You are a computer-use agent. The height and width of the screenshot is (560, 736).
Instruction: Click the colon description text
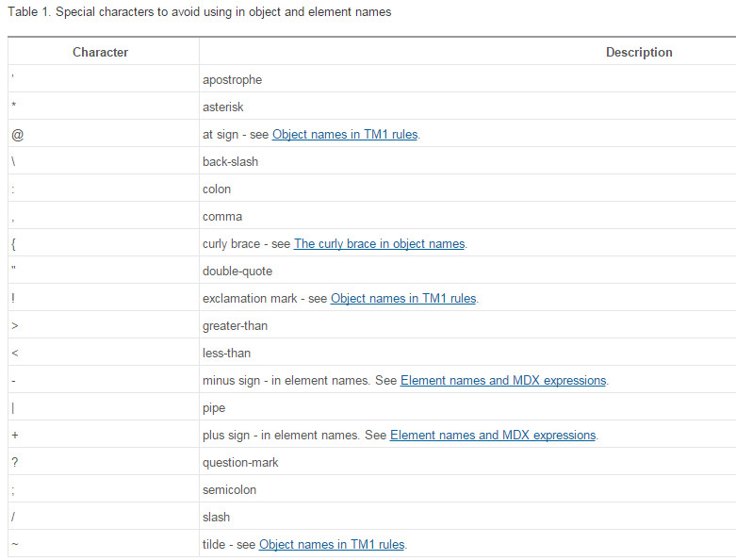tap(217, 189)
